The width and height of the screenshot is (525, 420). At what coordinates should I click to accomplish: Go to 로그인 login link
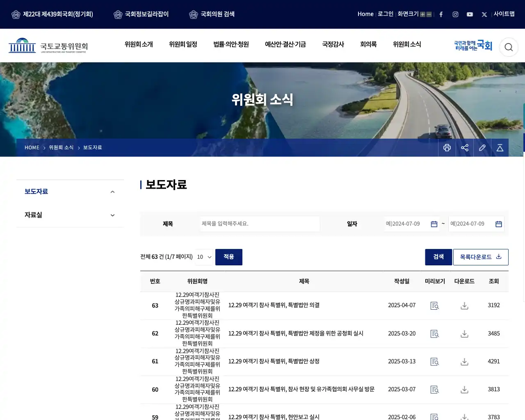[x=386, y=14]
